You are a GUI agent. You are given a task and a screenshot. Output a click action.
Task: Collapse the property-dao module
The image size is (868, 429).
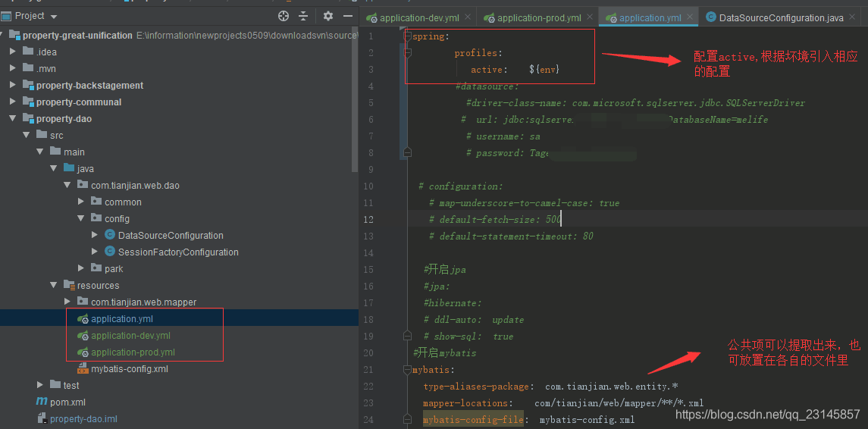pos(13,118)
